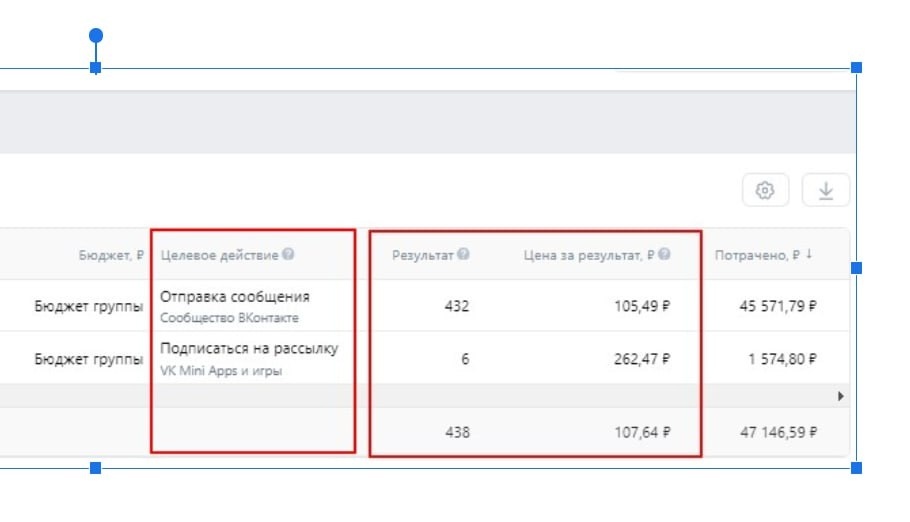Screen dimensions: 910x522
Task: Click the download table icon
Action: point(826,190)
